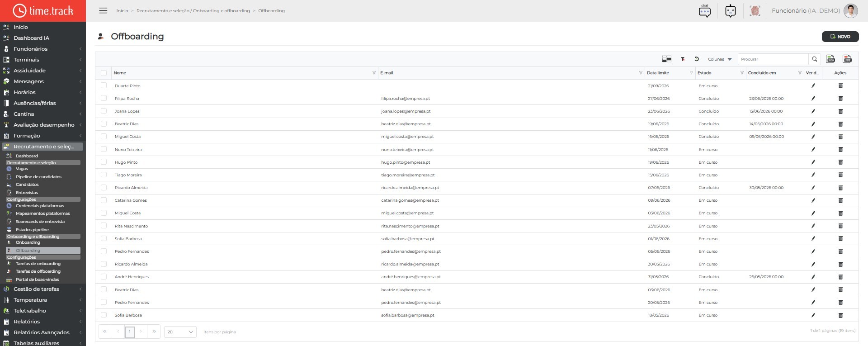Sort by the Data limite column header

658,73
